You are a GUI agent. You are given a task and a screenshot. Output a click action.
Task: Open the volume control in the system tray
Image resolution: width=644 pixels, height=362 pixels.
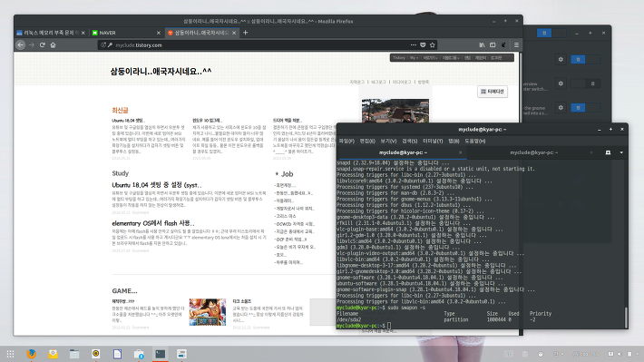pyautogui.click(x=620, y=354)
